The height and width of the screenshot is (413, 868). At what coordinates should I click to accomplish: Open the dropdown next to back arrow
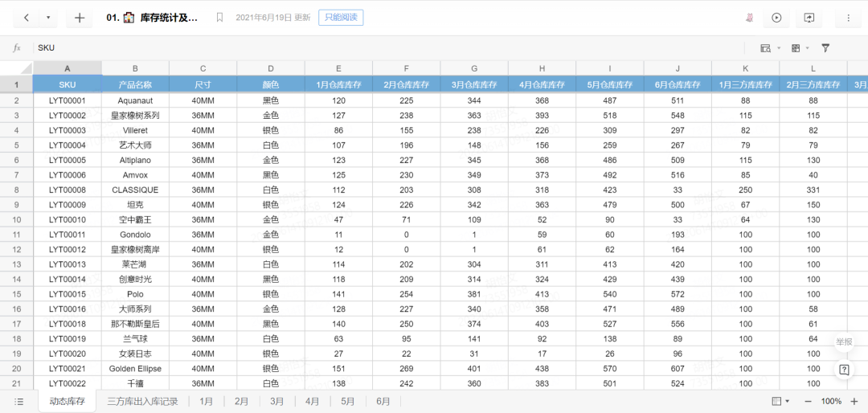point(48,18)
